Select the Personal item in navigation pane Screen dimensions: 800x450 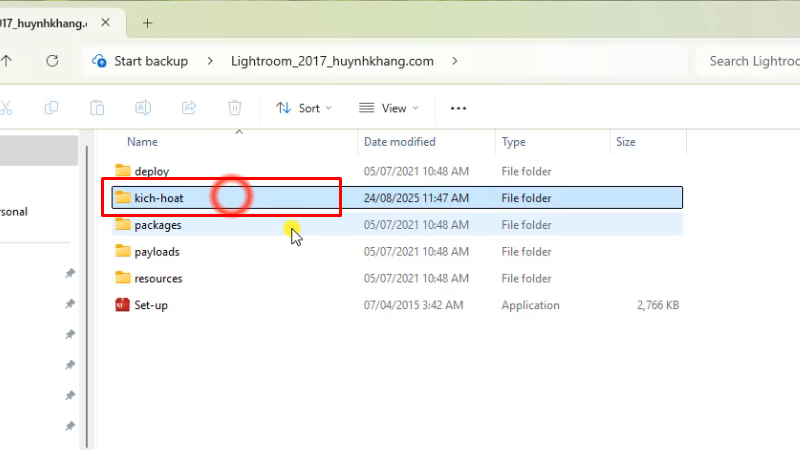[14, 212]
